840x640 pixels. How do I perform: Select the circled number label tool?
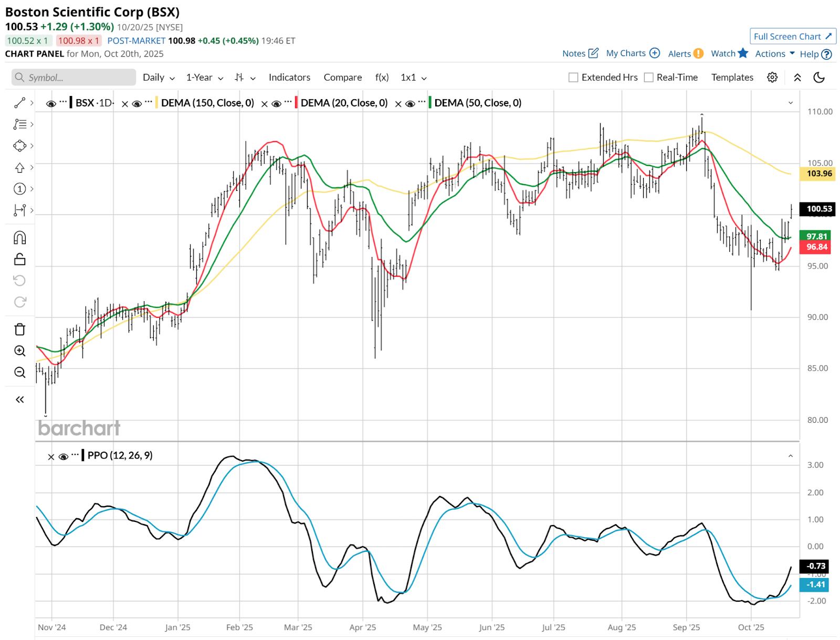[19, 189]
